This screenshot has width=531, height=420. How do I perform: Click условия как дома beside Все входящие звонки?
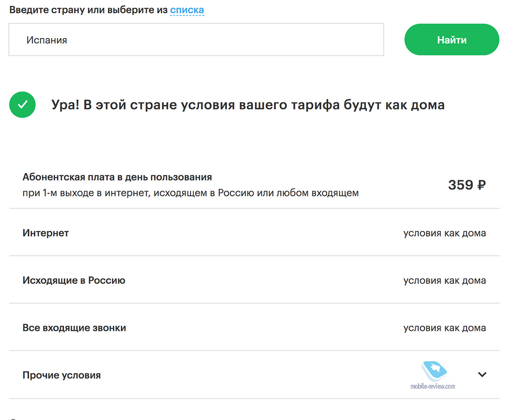click(x=444, y=328)
